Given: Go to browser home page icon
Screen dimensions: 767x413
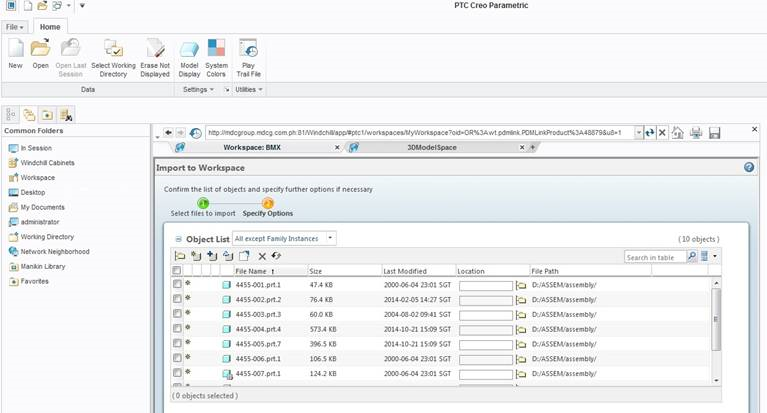Looking at the screenshot, I should (x=677, y=133).
